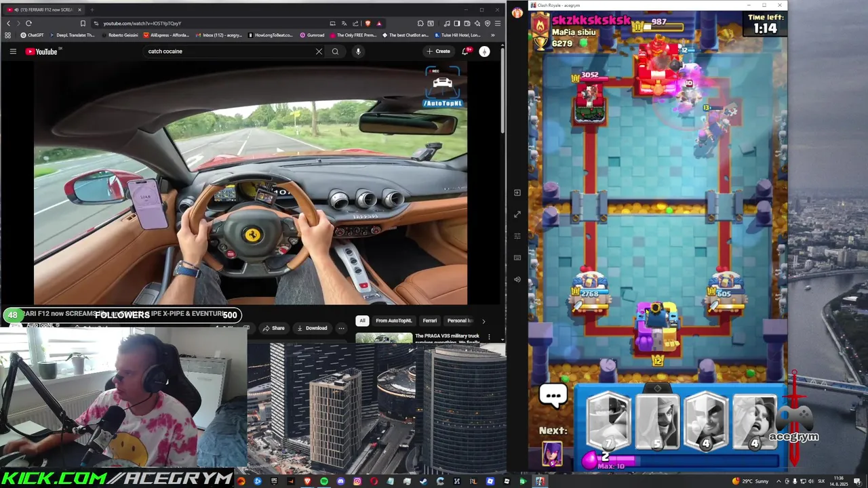The height and width of the screenshot is (488, 868).
Task: Go to the YouTube home logo
Action: point(41,52)
